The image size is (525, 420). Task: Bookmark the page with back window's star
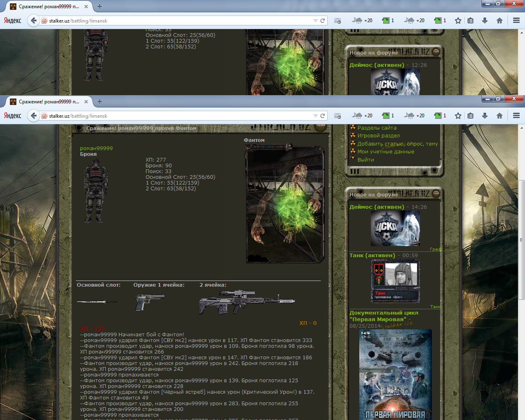point(458,21)
